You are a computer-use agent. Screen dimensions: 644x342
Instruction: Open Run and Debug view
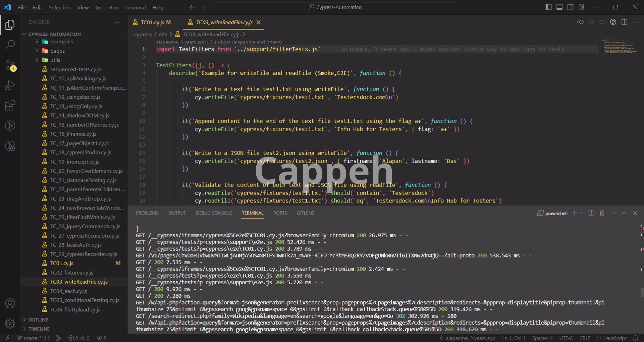[10, 86]
